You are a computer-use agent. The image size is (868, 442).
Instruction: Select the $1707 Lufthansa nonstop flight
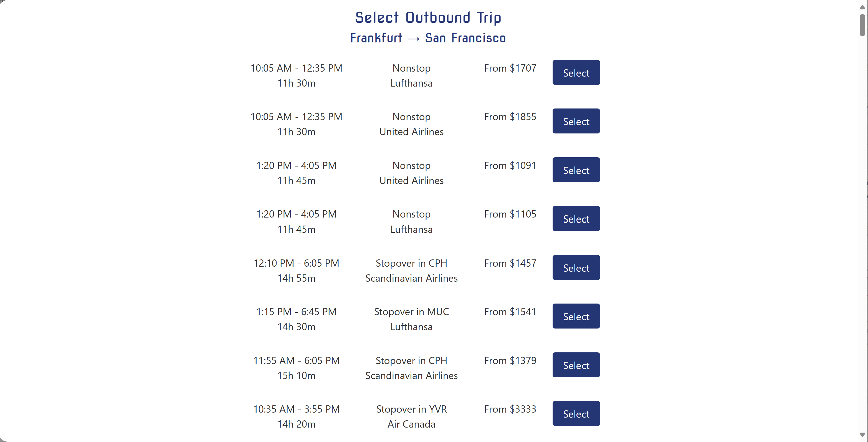576,72
